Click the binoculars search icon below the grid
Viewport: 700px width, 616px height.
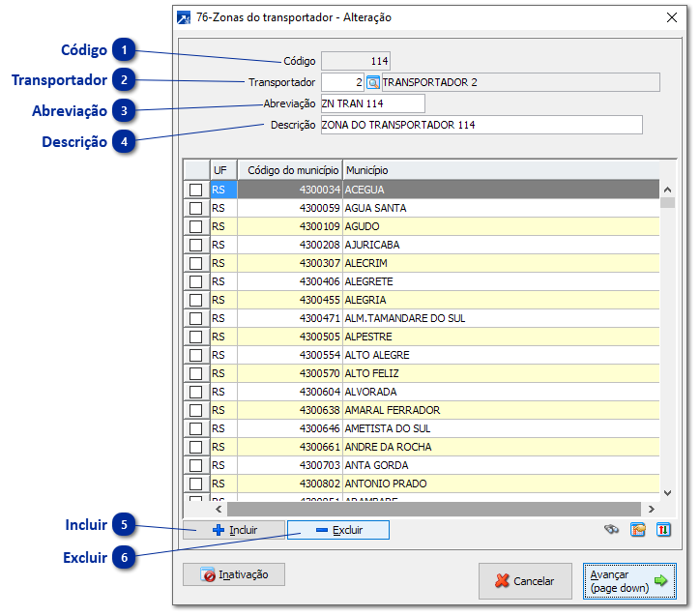tap(611, 530)
